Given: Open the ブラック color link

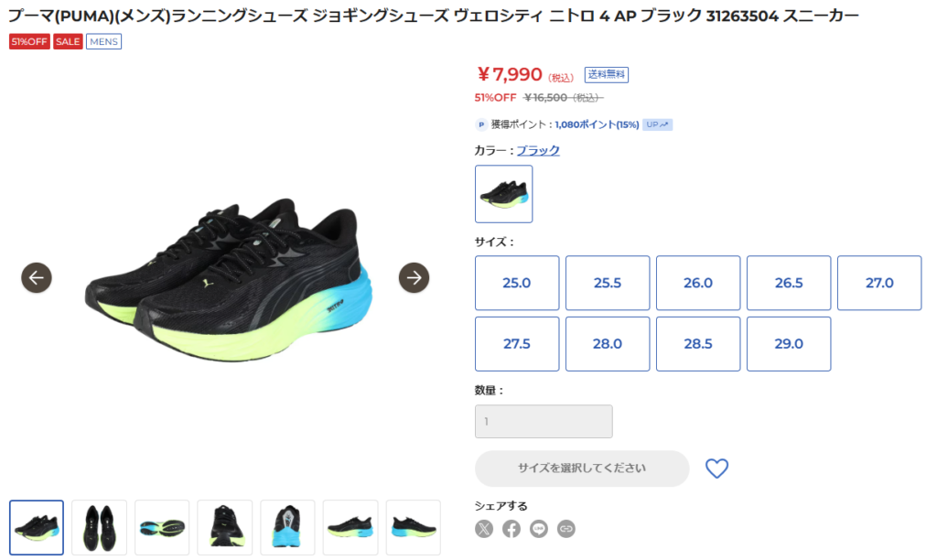Looking at the screenshot, I should (x=538, y=150).
